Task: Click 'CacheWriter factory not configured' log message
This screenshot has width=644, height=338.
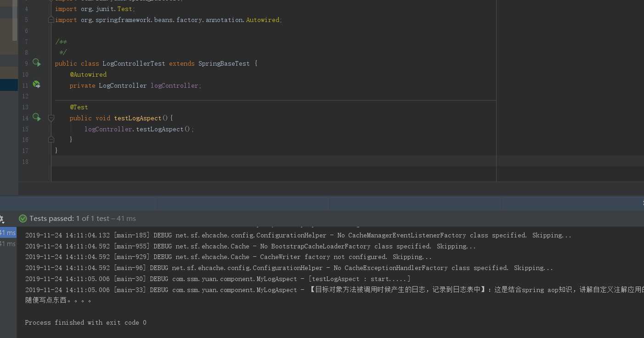Action: pos(324,257)
